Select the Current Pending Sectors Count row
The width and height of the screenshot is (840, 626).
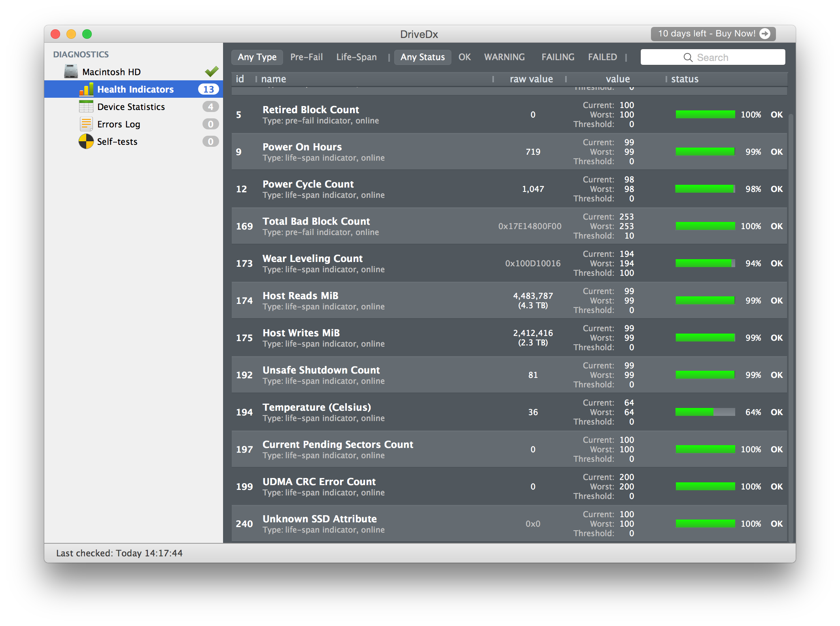pos(509,450)
